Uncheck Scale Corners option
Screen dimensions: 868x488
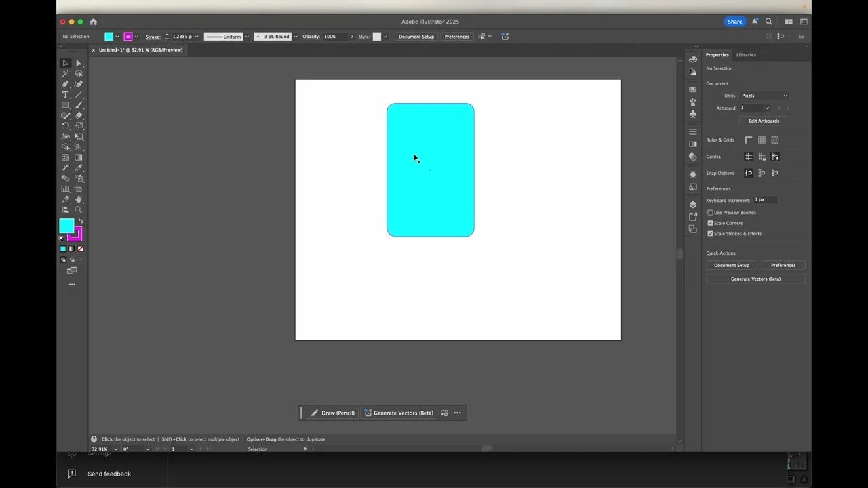pyautogui.click(x=710, y=223)
